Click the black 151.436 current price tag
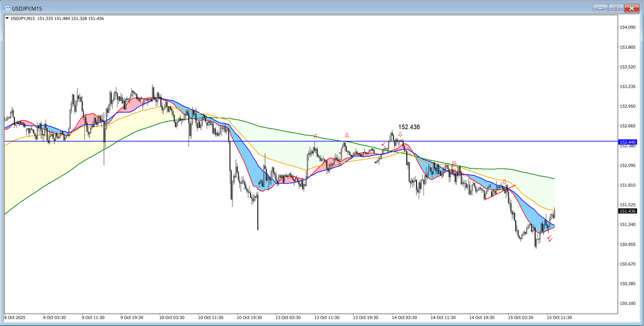This screenshot has height=326, width=644. click(x=627, y=211)
